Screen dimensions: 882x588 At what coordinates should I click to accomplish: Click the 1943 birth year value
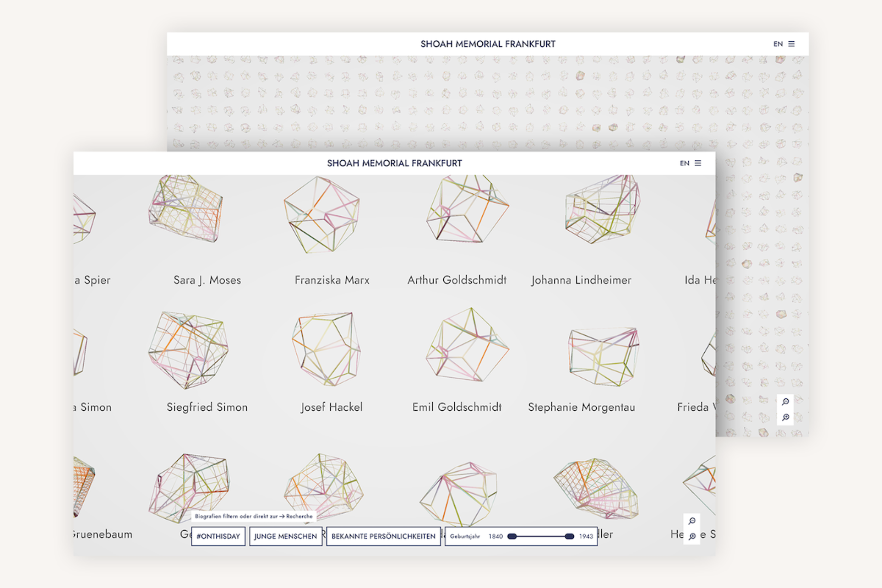586,536
